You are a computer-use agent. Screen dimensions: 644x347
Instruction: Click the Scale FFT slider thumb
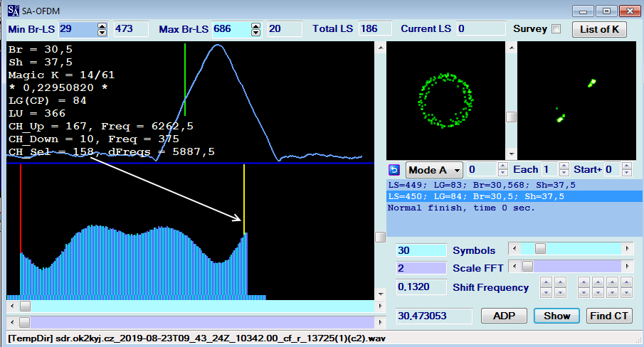pyautogui.click(x=527, y=267)
